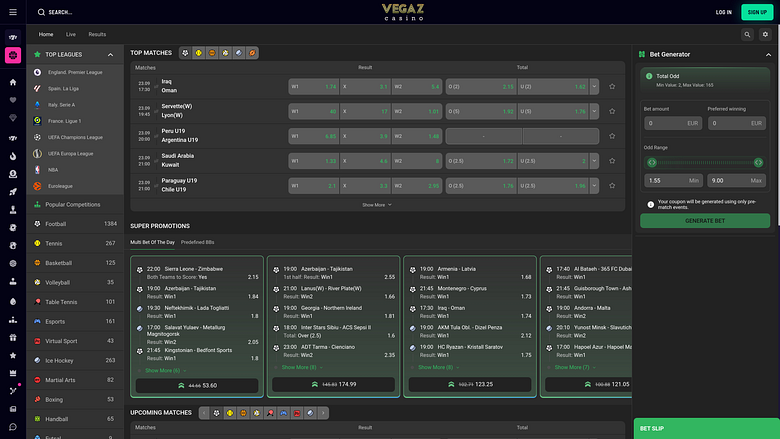
Task: Collapse the Top Leagues section
Action: [x=110, y=55]
